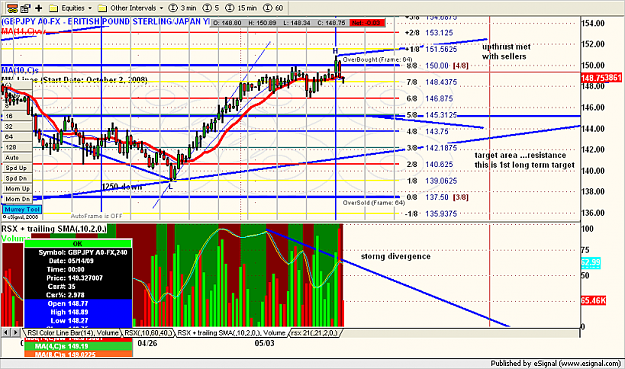Click the 4/8 143.75 level label

click(x=428, y=131)
